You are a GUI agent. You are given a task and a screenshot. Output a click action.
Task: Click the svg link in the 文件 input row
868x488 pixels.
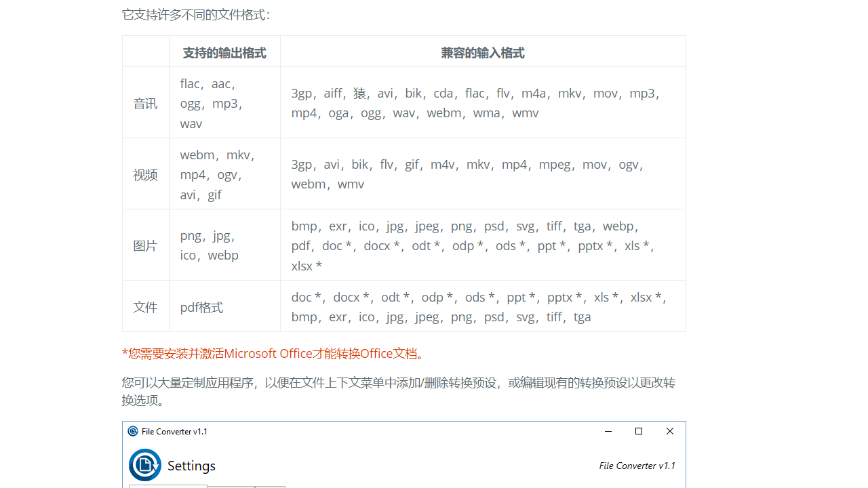tap(526, 317)
